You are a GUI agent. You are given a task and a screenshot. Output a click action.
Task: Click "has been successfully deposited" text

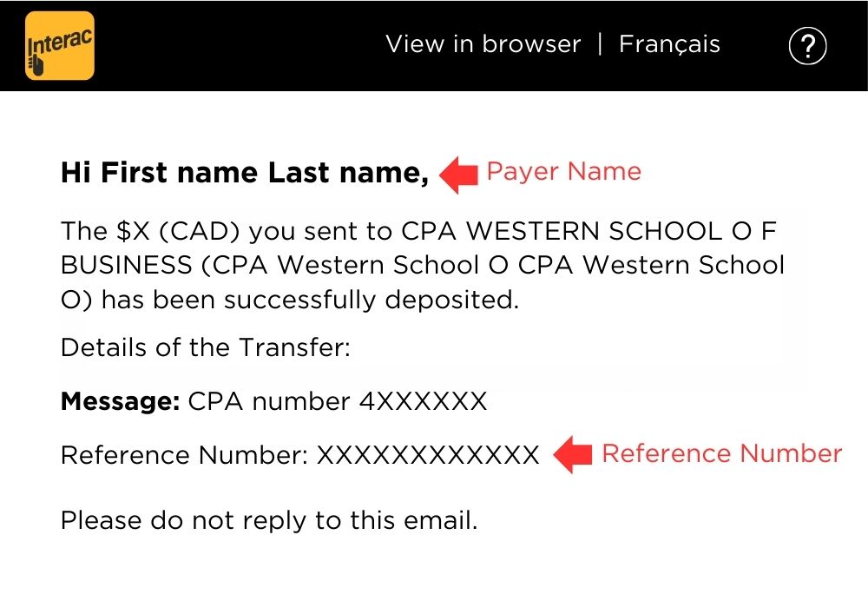pyautogui.click(x=310, y=300)
